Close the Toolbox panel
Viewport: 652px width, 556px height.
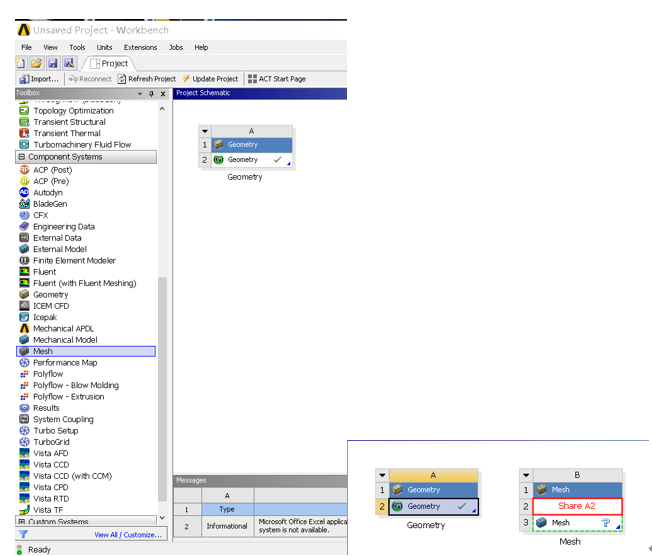[x=163, y=94]
